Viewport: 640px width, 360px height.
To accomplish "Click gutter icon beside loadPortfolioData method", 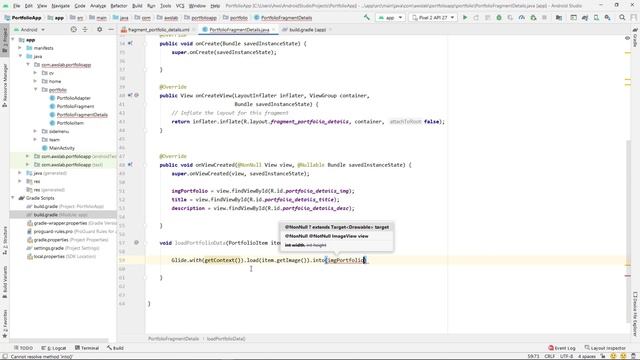I will 136,242.
